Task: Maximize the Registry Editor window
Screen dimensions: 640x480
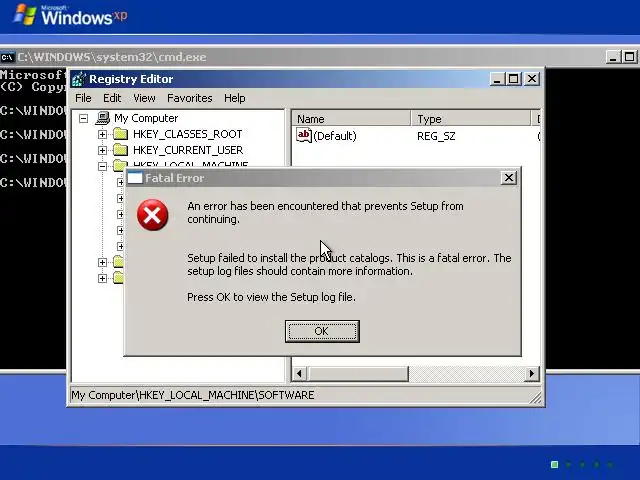Action: [x=513, y=79]
